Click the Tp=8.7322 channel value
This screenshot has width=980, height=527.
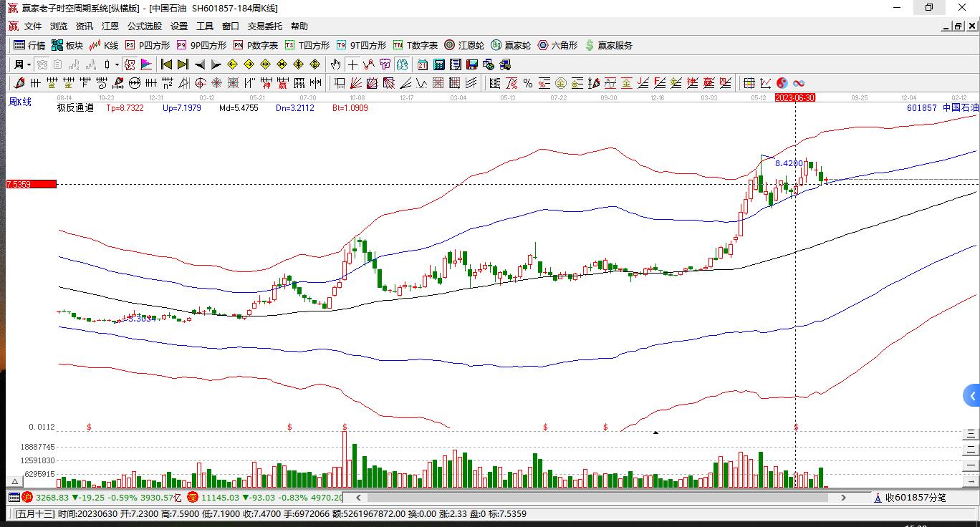pos(125,108)
